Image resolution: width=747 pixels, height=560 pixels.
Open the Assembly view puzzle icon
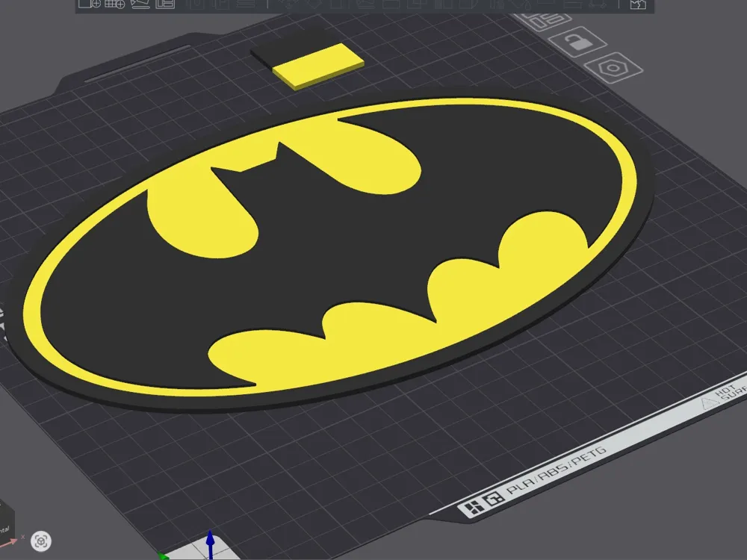pos(638,4)
